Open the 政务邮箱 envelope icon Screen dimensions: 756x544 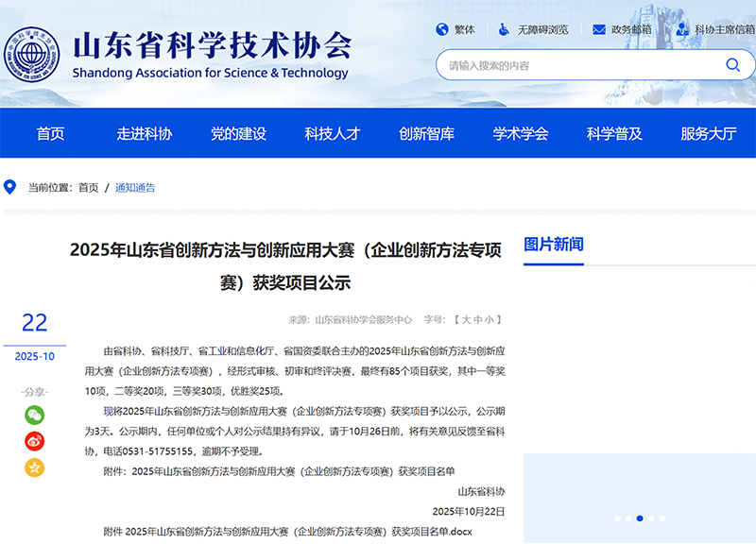(x=598, y=29)
